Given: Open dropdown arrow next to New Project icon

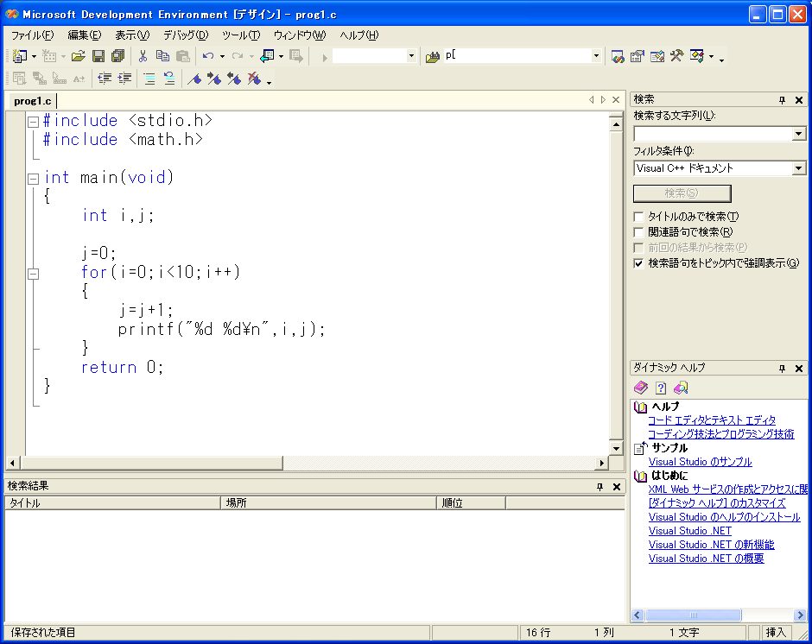Looking at the screenshot, I should 35,56.
